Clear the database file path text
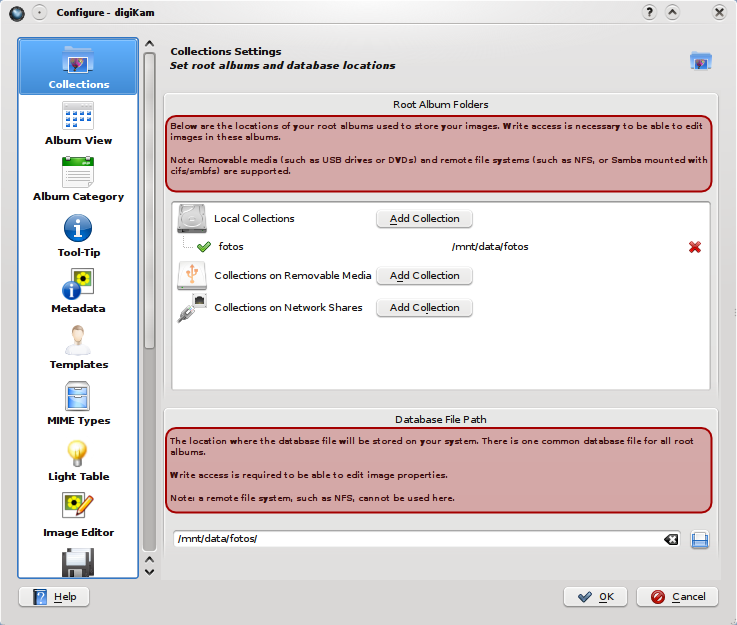737x625 pixels. coord(671,540)
